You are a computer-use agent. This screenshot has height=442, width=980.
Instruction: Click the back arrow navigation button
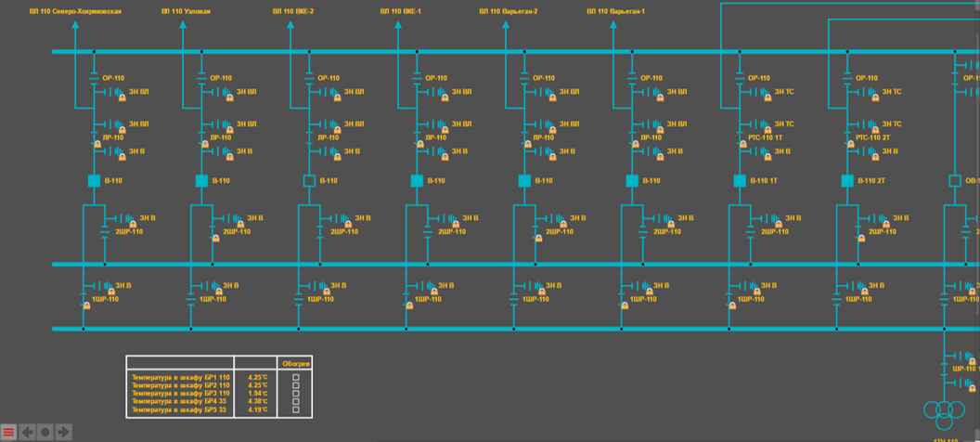[x=28, y=432]
